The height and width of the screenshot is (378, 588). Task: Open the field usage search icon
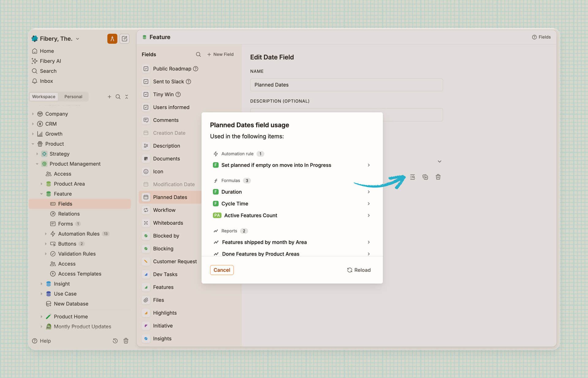tap(413, 177)
